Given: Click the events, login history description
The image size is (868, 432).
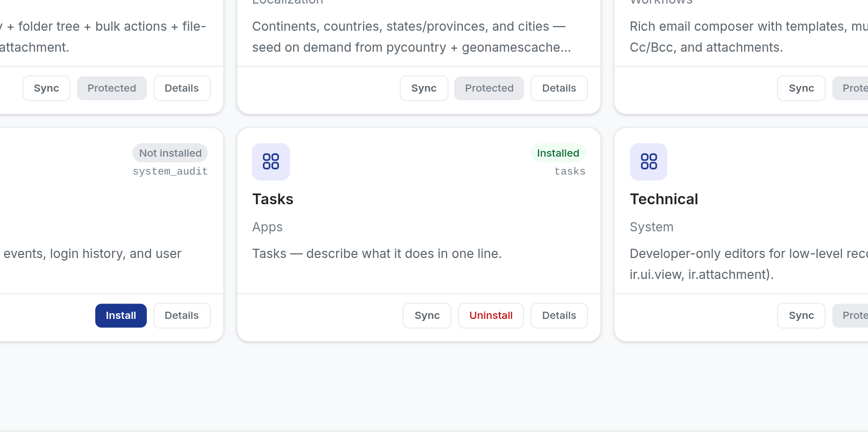Looking at the screenshot, I should point(91,254).
